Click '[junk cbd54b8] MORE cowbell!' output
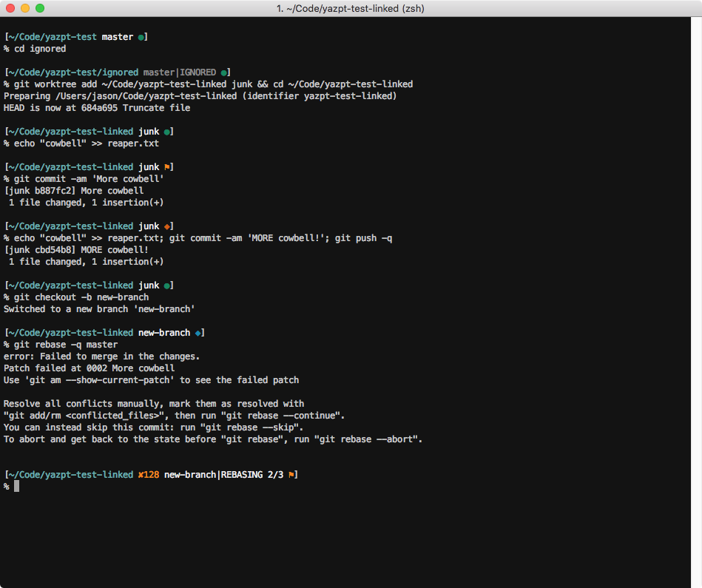702x588 pixels. click(75, 250)
